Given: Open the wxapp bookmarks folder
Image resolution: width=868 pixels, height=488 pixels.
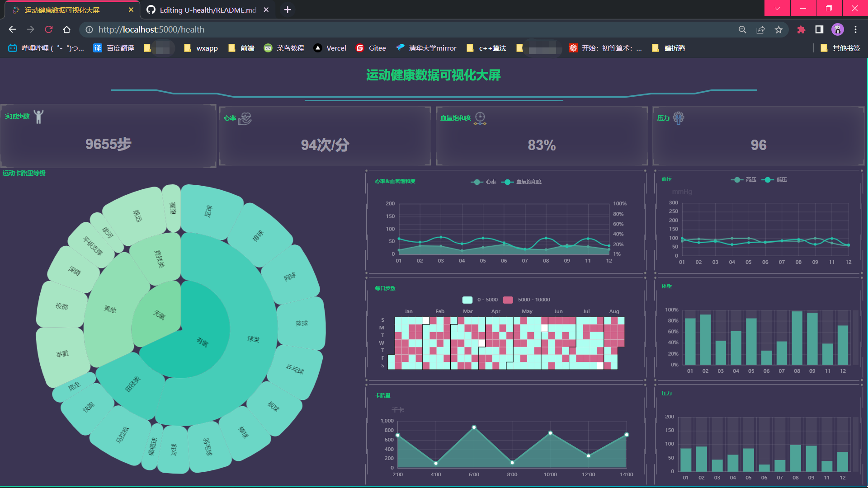Looking at the screenshot, I should (202, 48).
